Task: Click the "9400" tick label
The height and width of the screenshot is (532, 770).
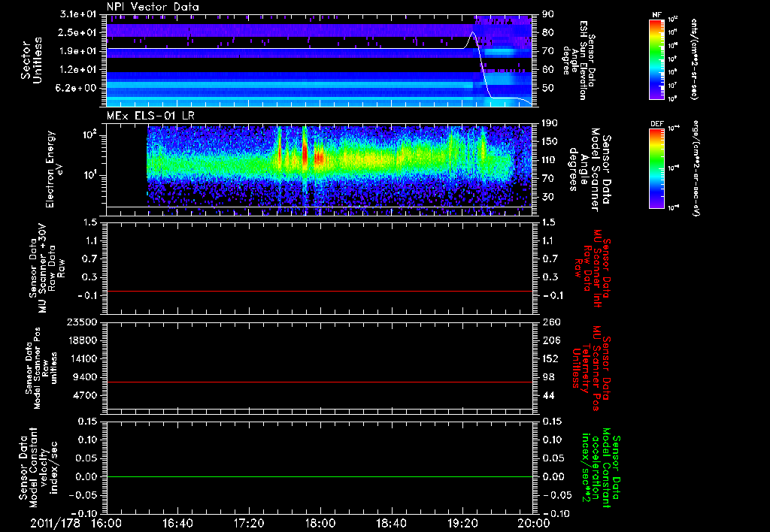Action: 84,377
